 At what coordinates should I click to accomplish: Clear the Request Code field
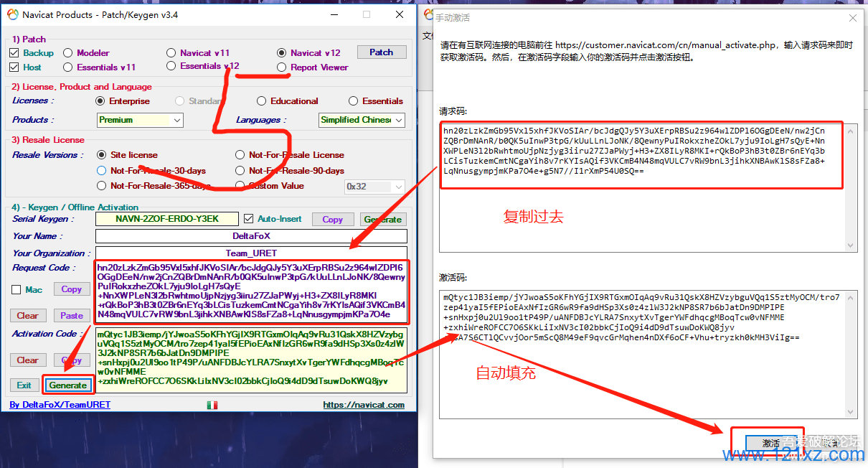coord(27,316)
